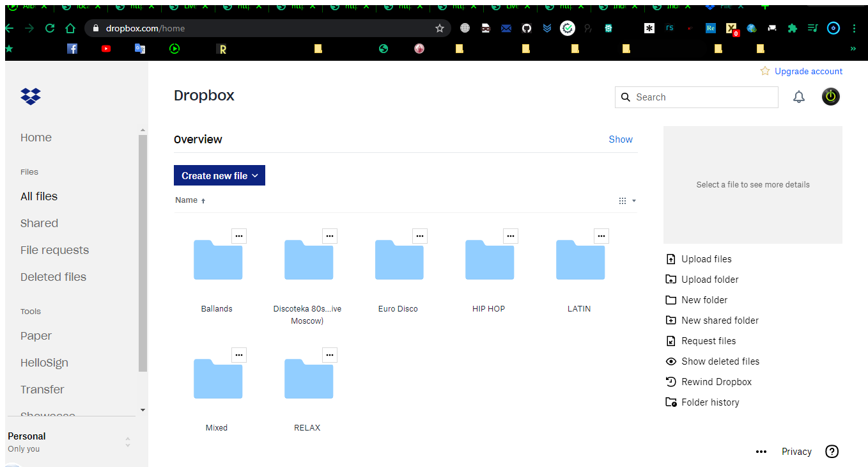Toggle Show deleted files eye
The height and width of the screenshot is (467, 868).
point(670,361)
